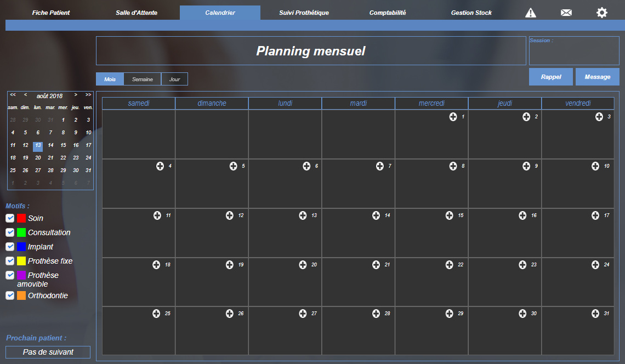Viewport: 625px width, 364px height.
Task: Add appointment on day 1 plus icon
Action: pyautogui.click(x=453, y=117)
